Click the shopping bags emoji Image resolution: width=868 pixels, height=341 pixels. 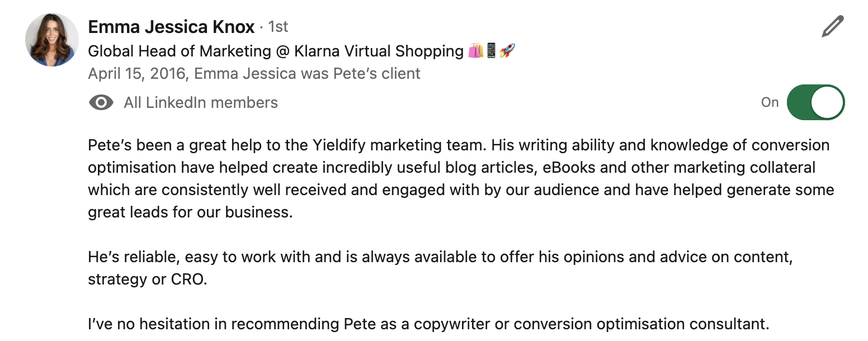point(475,51)
